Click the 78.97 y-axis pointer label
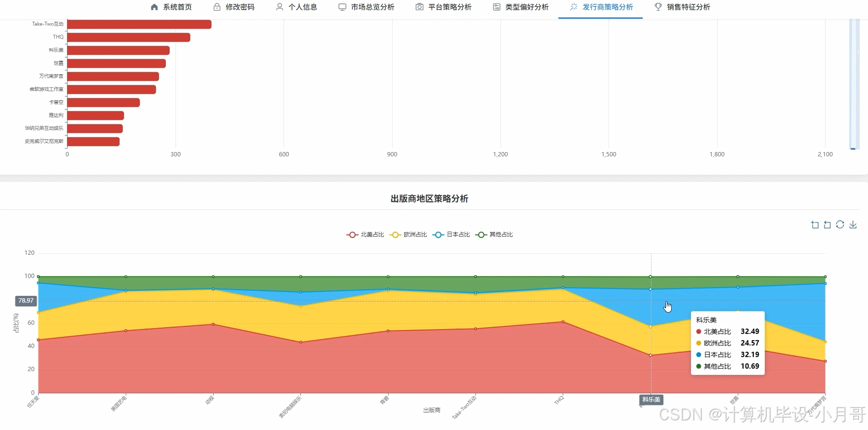This screenshot has height=430, width=868. tap(26, 301)
